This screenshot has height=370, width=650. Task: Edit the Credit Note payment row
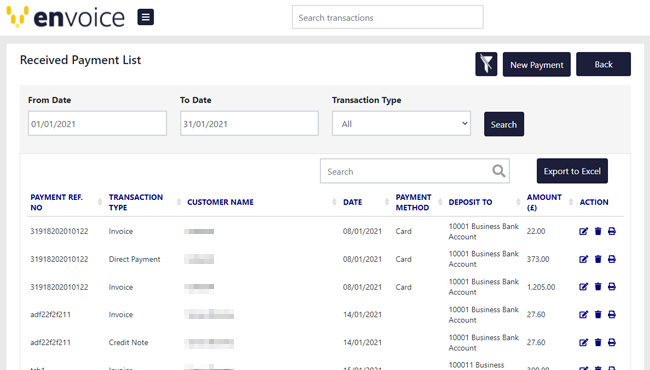tap(583, 342)
